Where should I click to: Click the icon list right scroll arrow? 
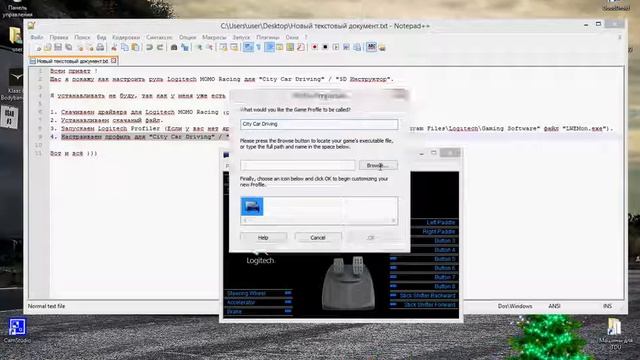pos(393,220)
